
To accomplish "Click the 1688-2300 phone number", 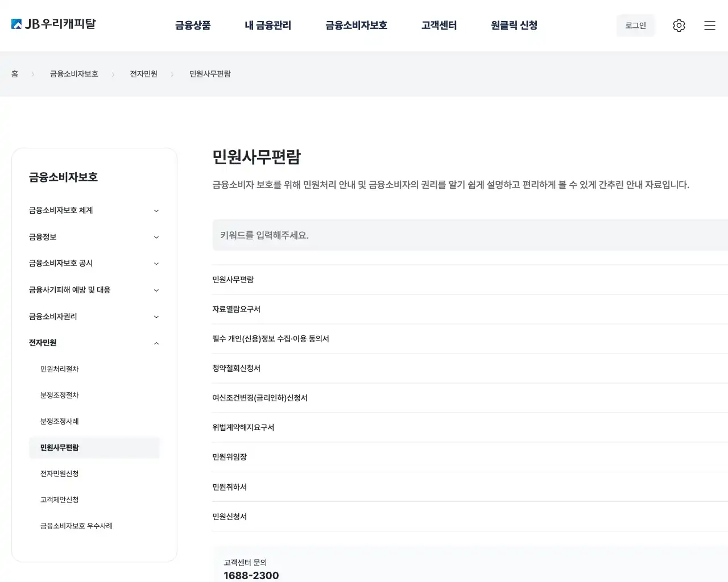I will coord(251,575).
